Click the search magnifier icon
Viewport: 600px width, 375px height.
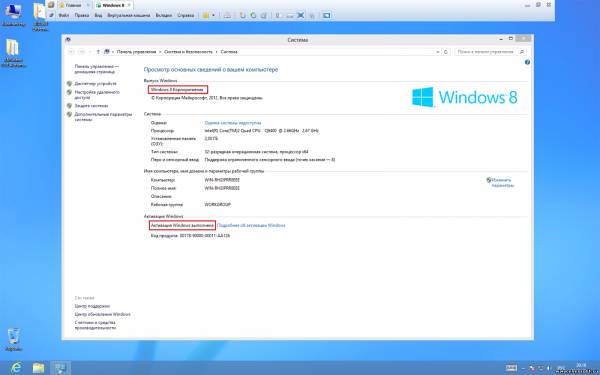522,52
